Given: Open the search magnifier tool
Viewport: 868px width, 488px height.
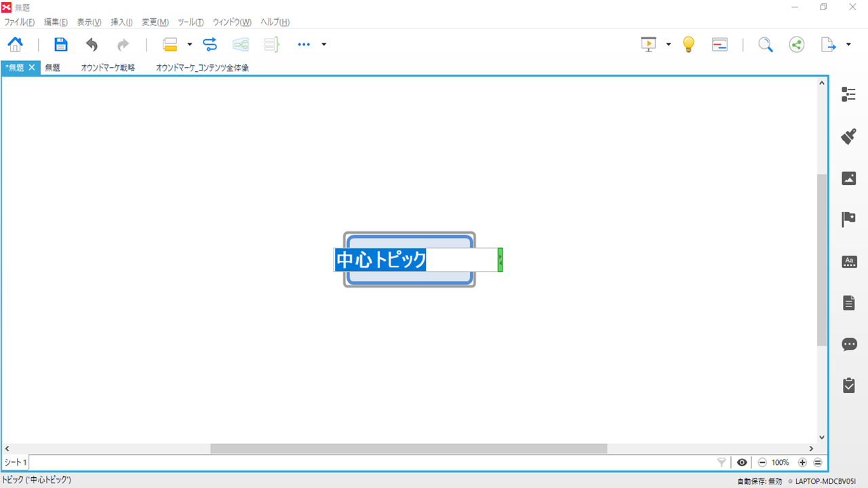Looking at the screenshot, I should [765, 45].
